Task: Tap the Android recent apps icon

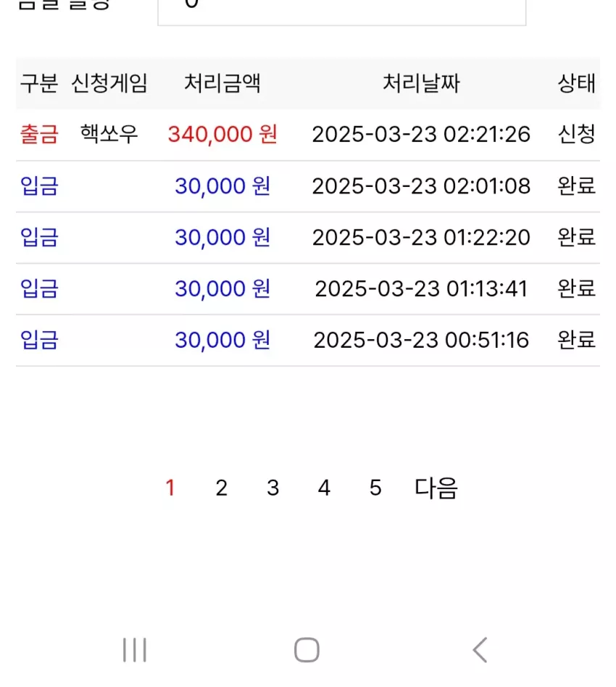Action: click(x=135, y=650)
